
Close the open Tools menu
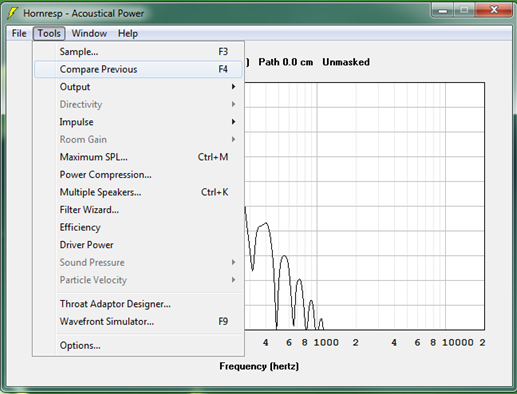click(49, 33)
